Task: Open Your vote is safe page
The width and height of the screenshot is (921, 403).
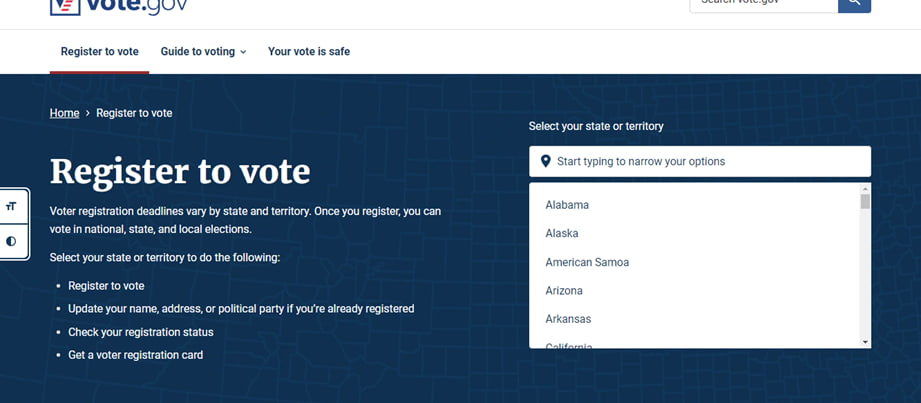Action: [309, 52]
